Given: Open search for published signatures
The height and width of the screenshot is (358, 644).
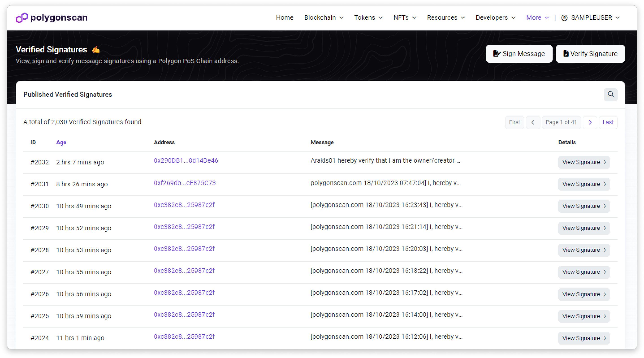Looking at the screenshot, I should click(610, 95).
